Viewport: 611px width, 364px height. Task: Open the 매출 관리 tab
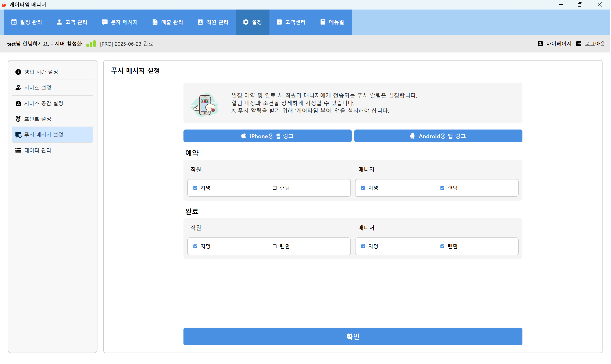(168, 22)
